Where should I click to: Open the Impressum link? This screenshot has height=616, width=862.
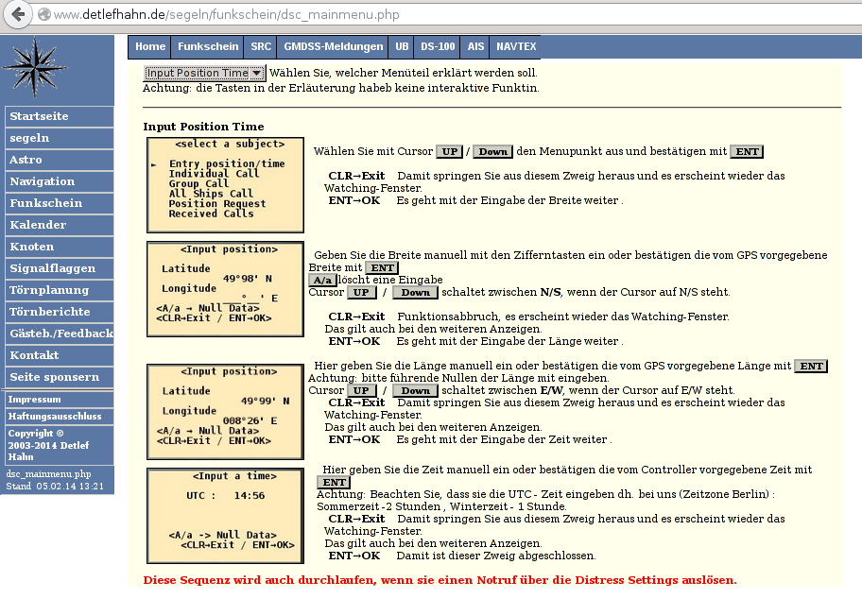(60, 400)
